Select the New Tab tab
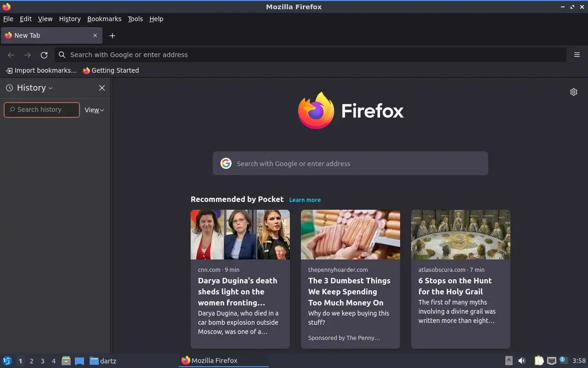Viewport: 588px width, 368px height. [x=51, y=35]
